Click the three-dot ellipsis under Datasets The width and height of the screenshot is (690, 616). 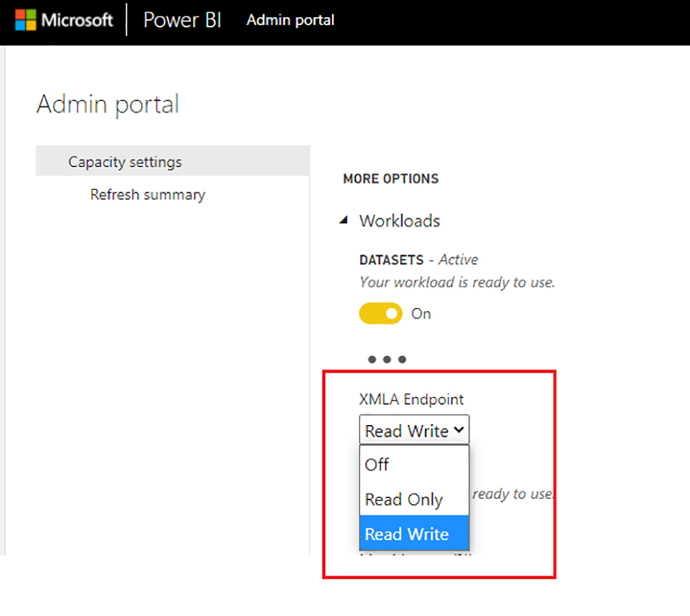(387, 359)
